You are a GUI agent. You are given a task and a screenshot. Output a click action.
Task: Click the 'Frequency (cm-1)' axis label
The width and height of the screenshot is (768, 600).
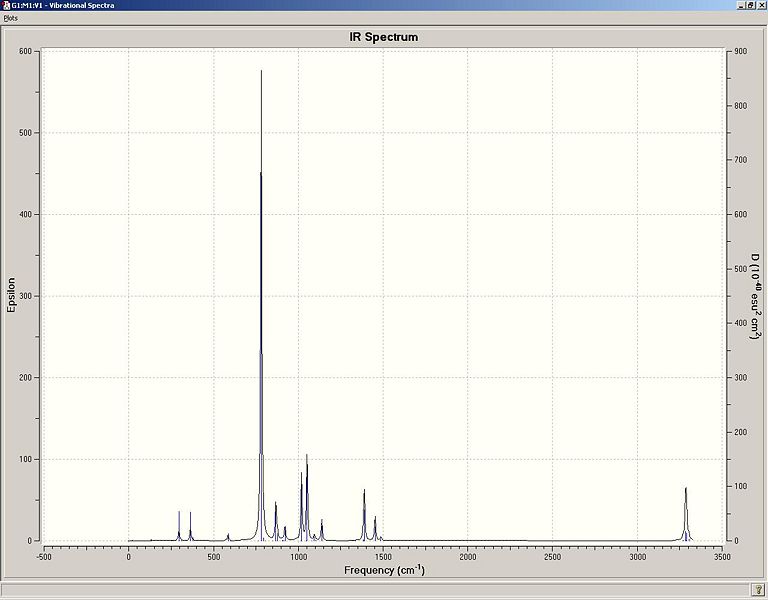tap(384, 570)
